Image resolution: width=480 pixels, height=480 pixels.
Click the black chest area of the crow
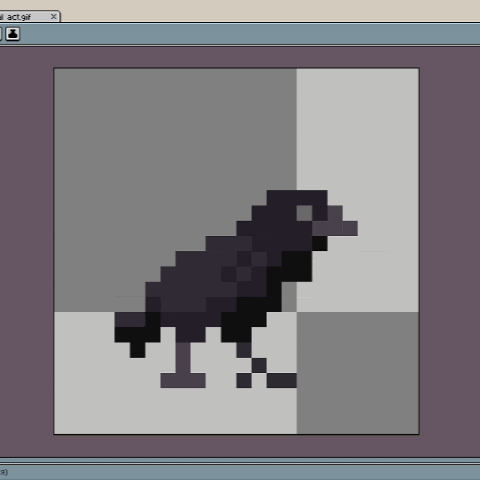(297, 266)
